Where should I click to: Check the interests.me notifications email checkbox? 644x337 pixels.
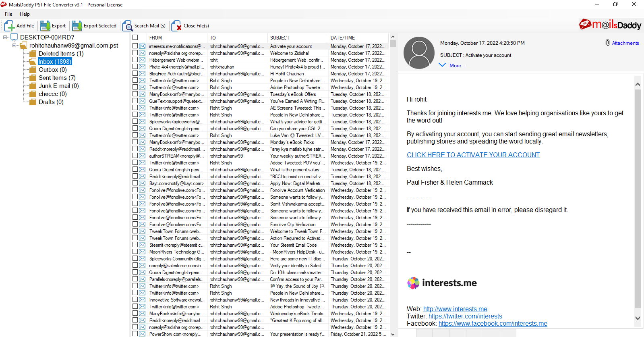[x=135, y=46]
